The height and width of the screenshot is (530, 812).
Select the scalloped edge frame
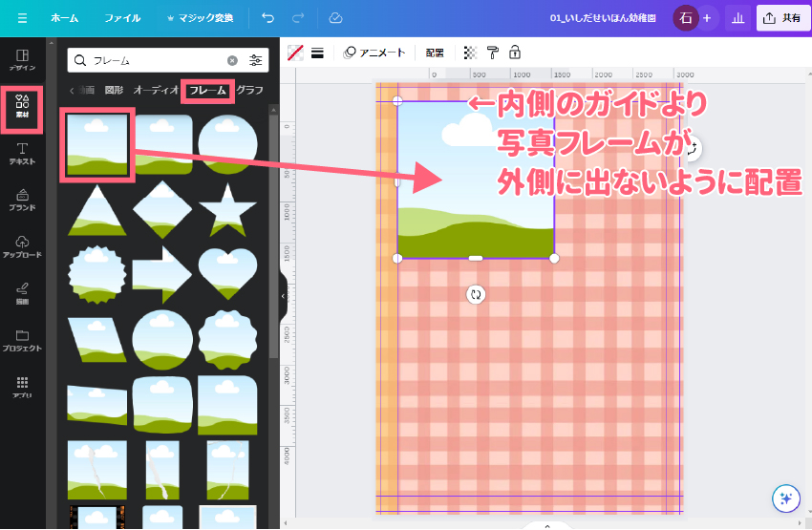tap(228, 340)
